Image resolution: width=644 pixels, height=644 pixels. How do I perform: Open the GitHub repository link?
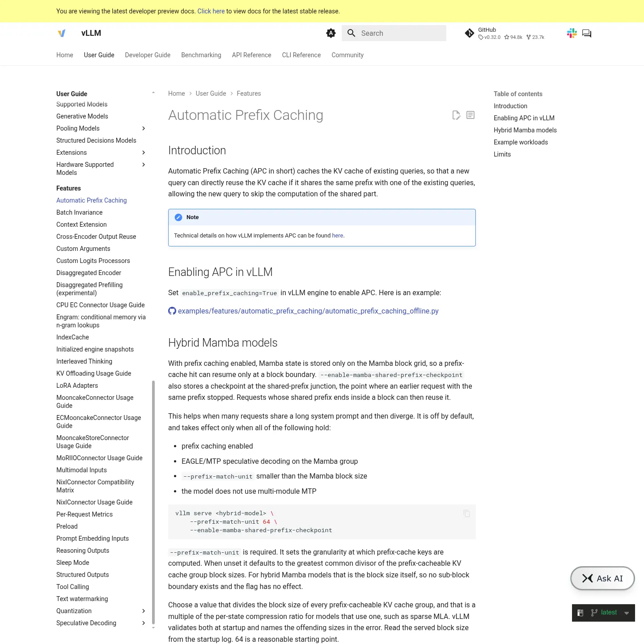pos(504,33)
